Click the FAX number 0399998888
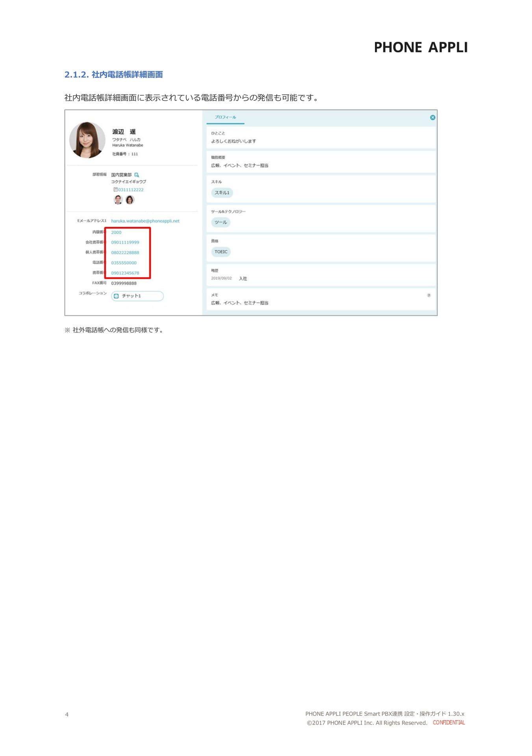Image resolution: width=532 pixels, height=756 pixels. [x=124, y=283]
